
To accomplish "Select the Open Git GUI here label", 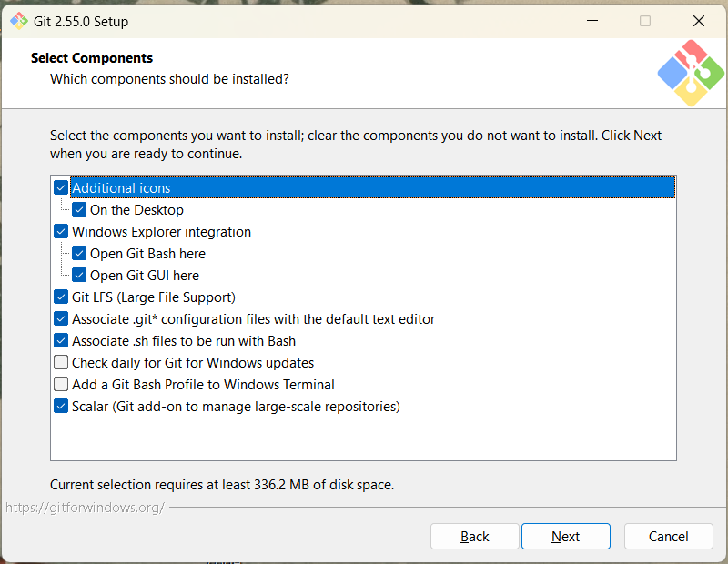I will point(145,276).
